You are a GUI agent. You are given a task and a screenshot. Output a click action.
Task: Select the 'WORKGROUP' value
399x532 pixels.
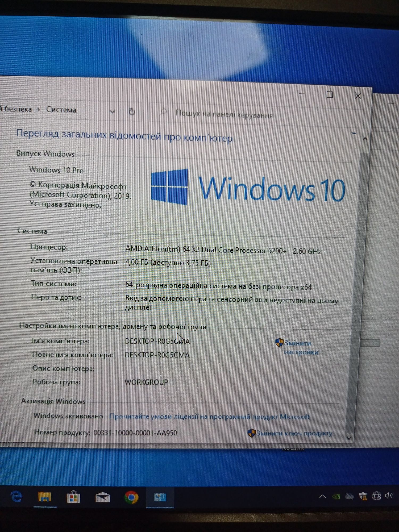point(146,382)
